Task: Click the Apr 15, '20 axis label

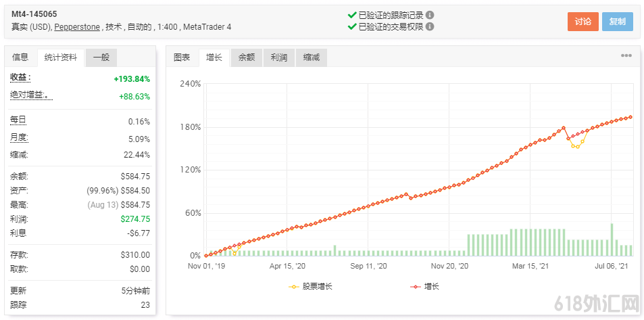Action: pos(287,266)
